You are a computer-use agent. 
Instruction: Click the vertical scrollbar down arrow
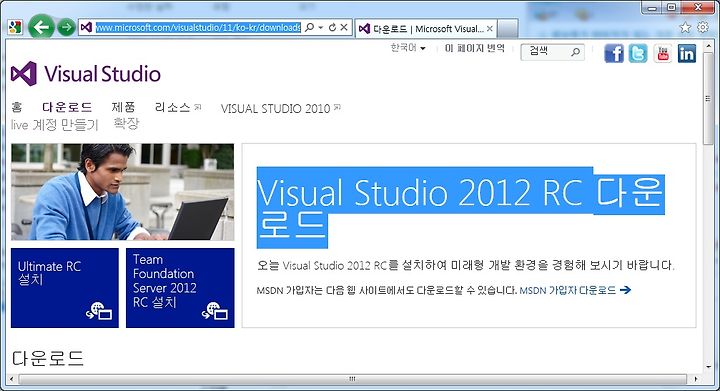(x=709, y=367)
